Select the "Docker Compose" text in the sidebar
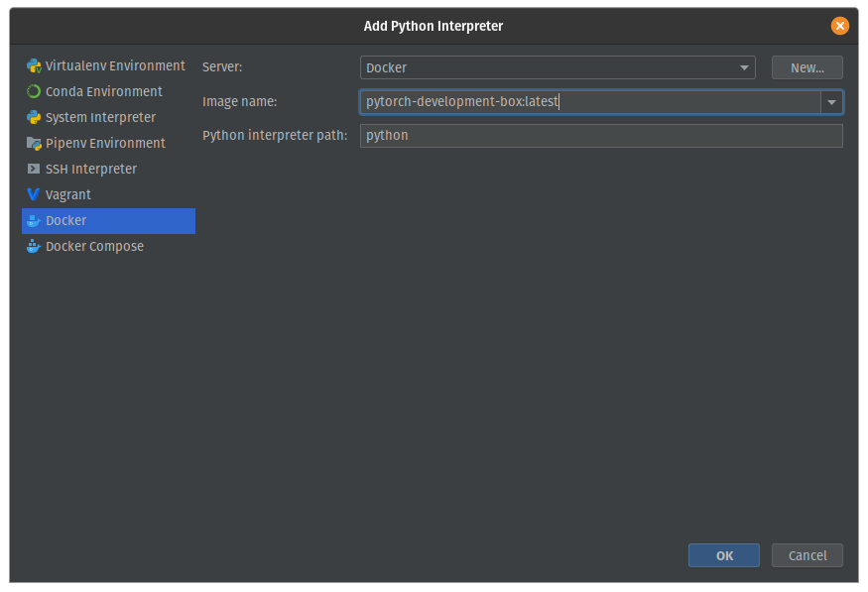Viewport: 868px width, 592px height. pos(94,247)
